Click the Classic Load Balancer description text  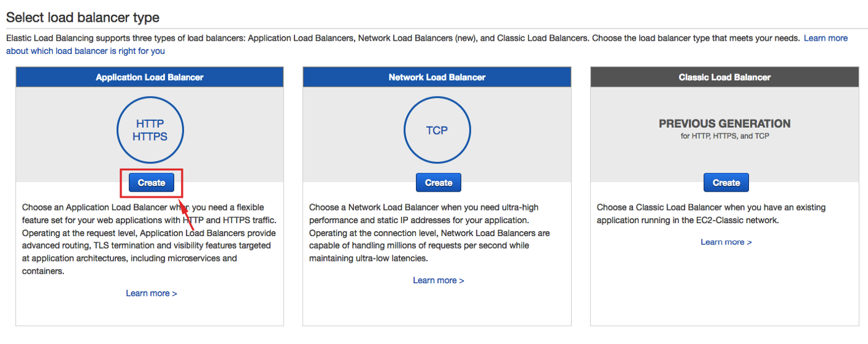[711, 213]
